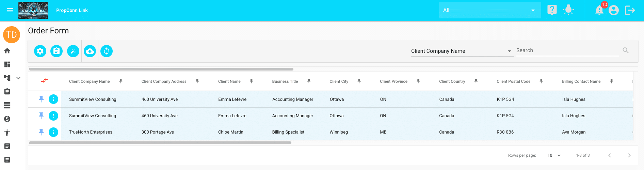Refresh the Order Form table
The image size is (644, 170).
(x=107, y=51)
